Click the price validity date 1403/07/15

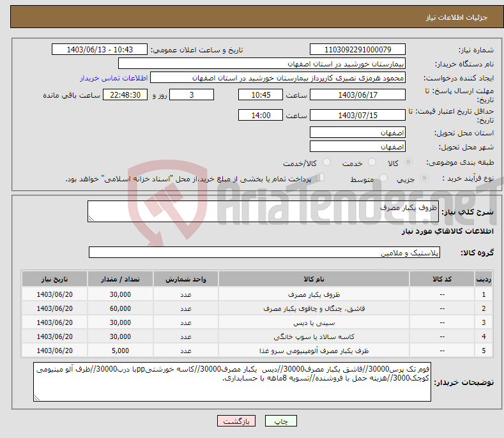point(358,115)
